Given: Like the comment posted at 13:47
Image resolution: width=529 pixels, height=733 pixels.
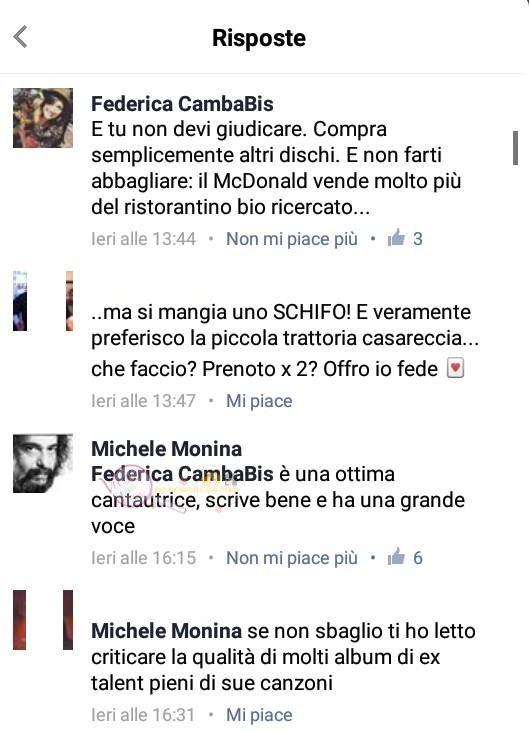Looking at the screenshot, I should (x=259, y=401).
